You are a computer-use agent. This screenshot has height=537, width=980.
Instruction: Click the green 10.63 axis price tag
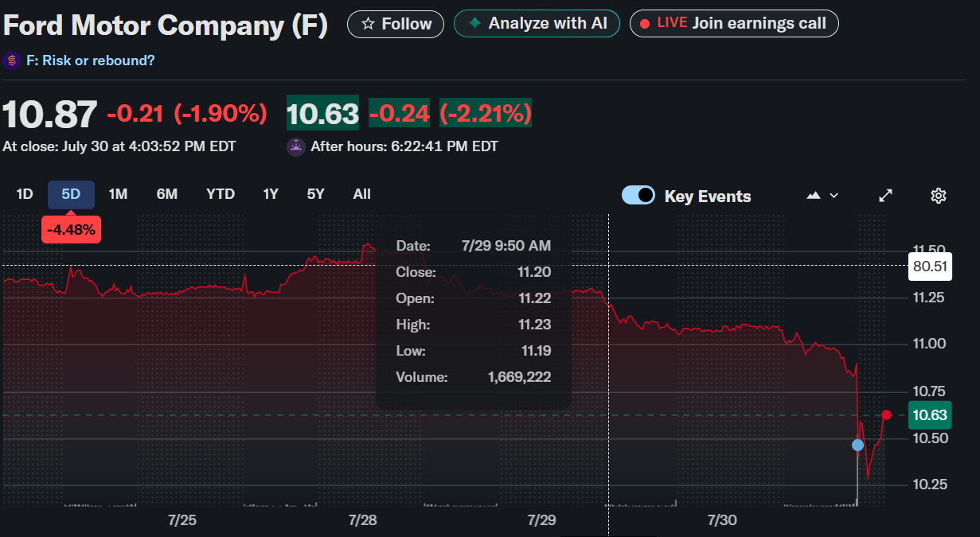click(x=930, y=414)
